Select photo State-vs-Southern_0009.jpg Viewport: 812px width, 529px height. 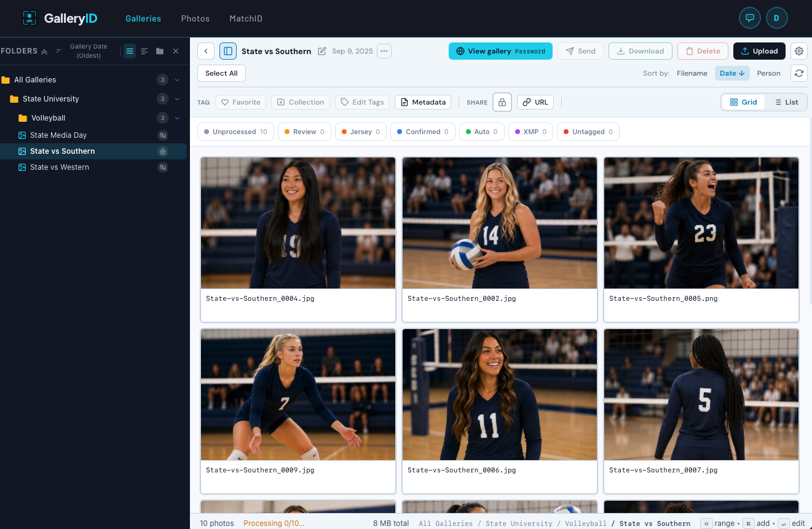click(298, 411)
